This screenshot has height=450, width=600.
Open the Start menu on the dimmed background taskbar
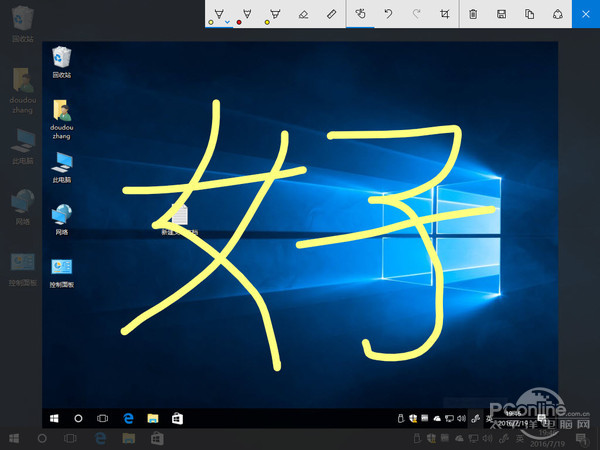[x=14, y=439]
